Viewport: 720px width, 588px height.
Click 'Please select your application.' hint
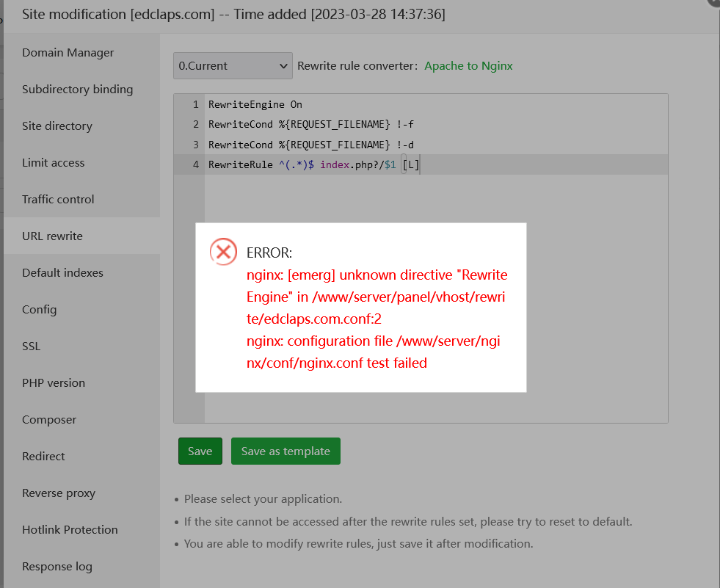click(x=263, y=499)
